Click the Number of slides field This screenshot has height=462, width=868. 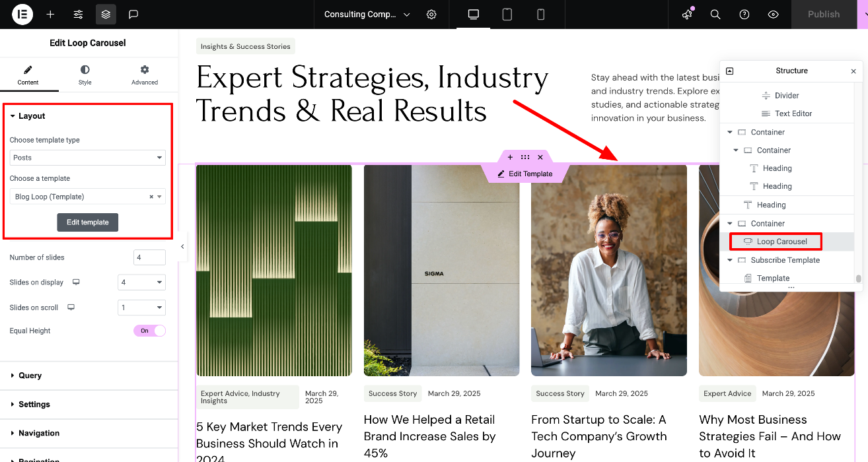(149, 257)
